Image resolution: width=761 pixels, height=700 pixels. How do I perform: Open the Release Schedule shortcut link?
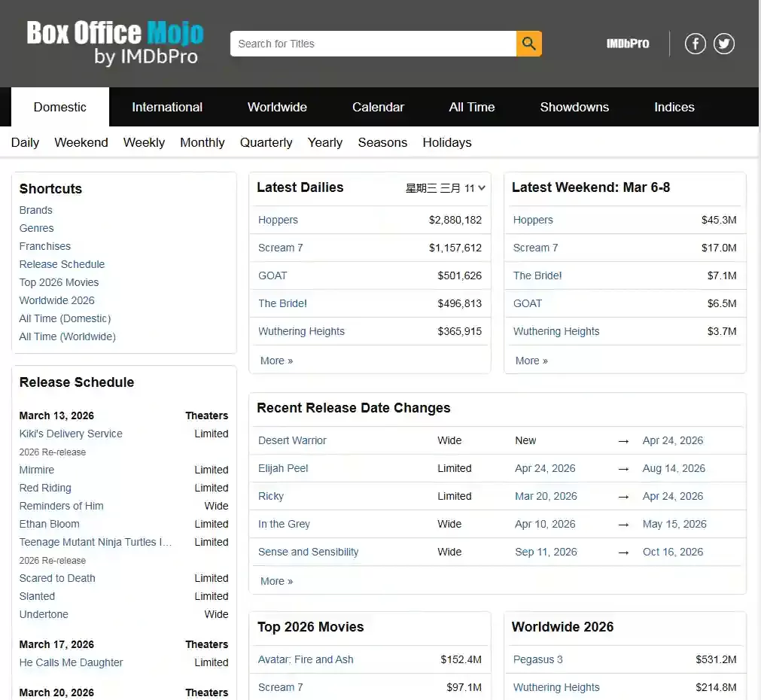[62, 264]
